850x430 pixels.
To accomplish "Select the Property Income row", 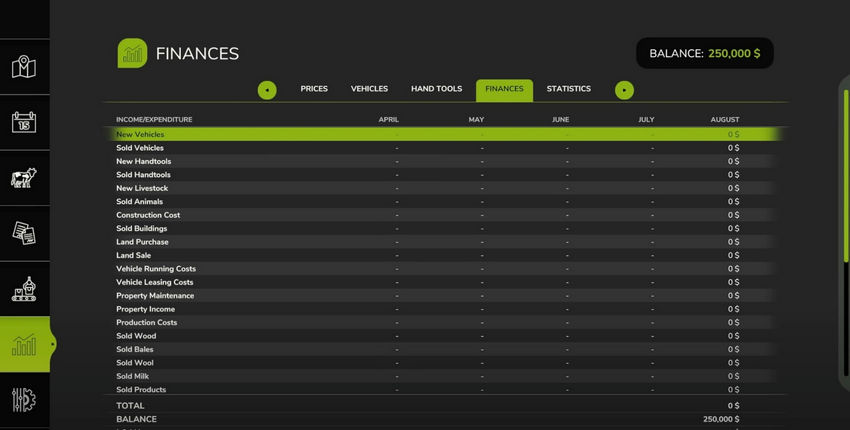I will pyautogui.click(x=443, y=309).
